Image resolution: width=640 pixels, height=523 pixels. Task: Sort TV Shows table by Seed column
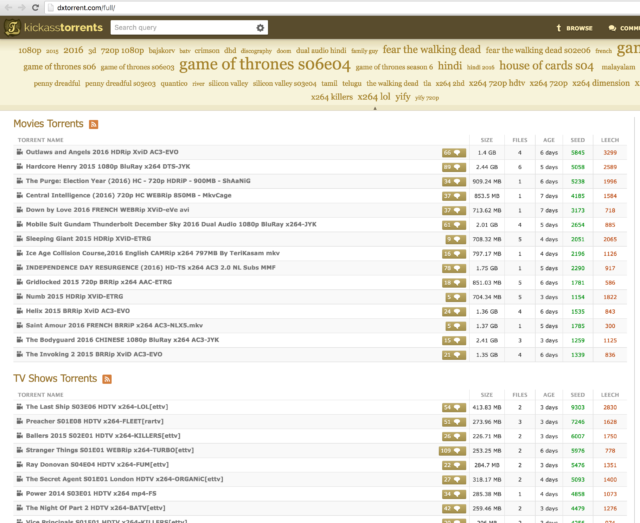[578, 395]
